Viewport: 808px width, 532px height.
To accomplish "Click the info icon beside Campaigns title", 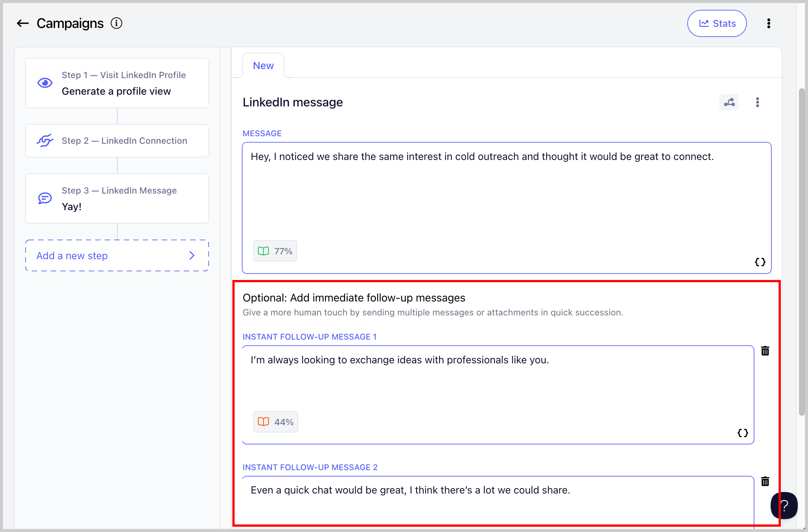I will (116, 23).
